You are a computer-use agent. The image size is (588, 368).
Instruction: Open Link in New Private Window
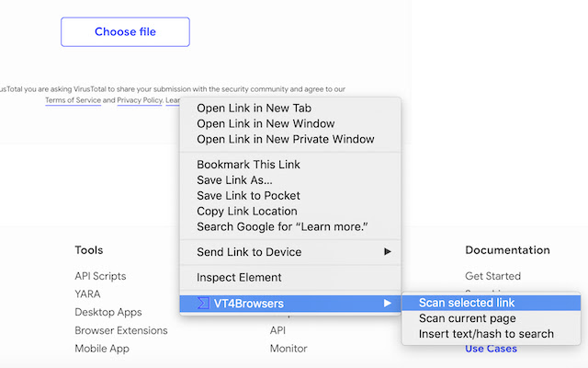pos(285,139)
